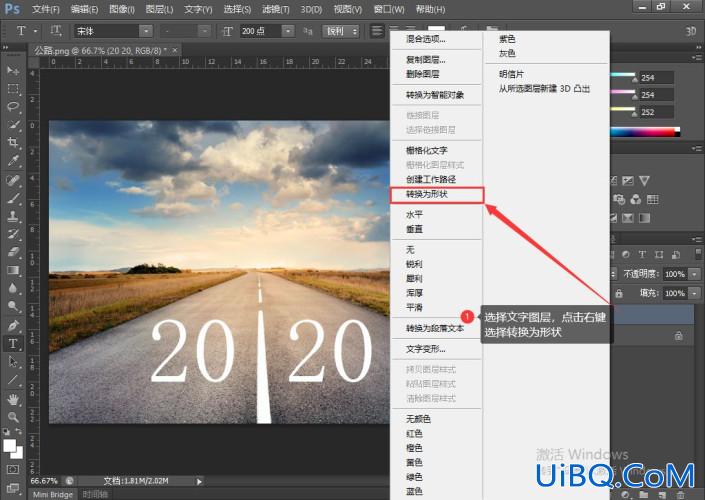The height and width of the screenshot is (500, 705).
Task: Select the Eyedropper tool
Action: point(13,161)
